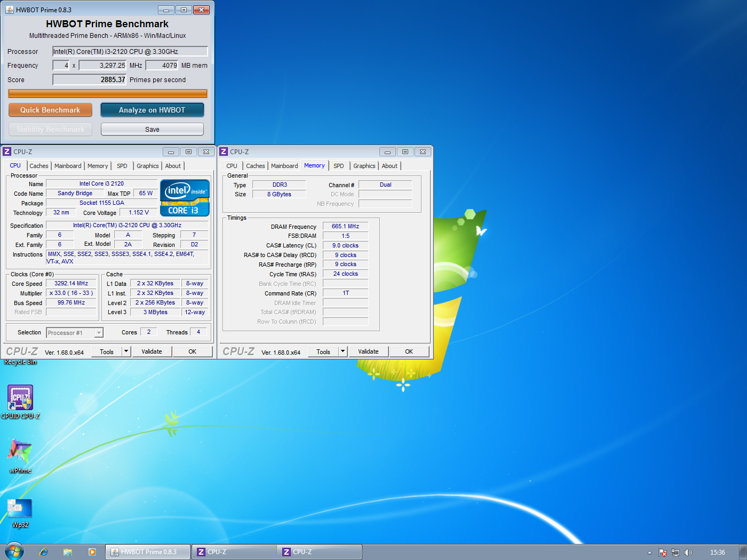Click Analyze on HWBOT button
Screen dimensions: 747x560
[x=152, y=110]
